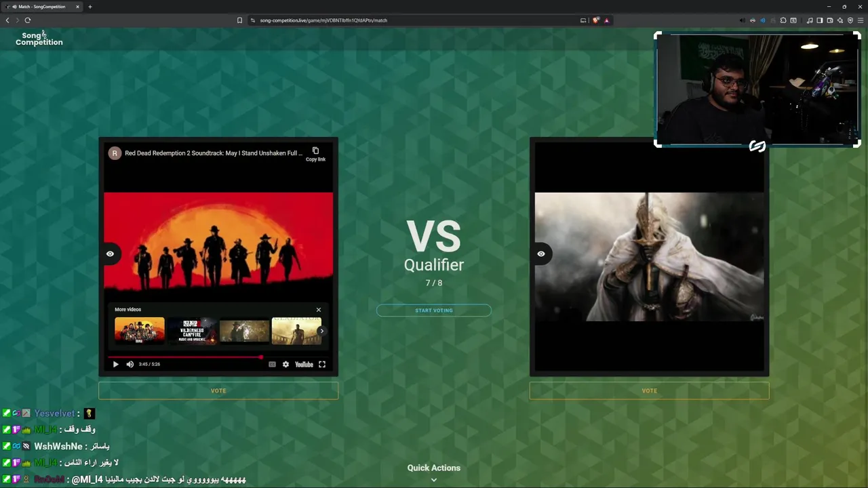Select the Match - SongCompetition tab
This screenshot has height=488, width=868.
pyautogui.click(x=42, y=7)
